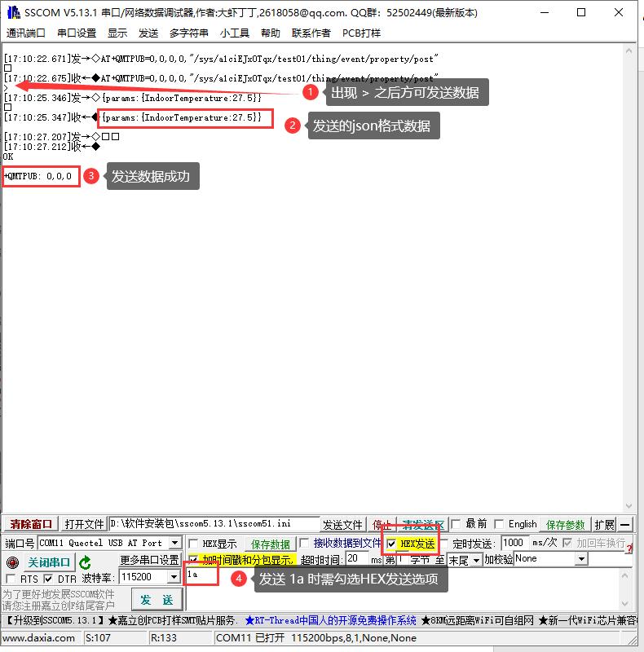Screen dimensions: 644x652
Task: Enable the RTS checkbox
Action: tap(11, 579)
